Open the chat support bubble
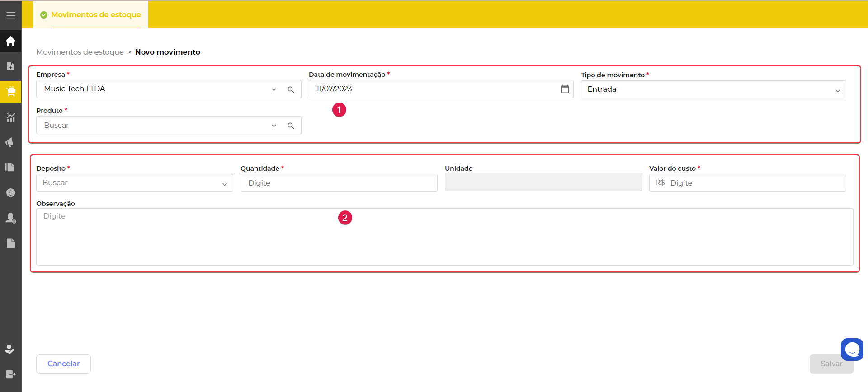868x392 pixels. pos(852,350)
